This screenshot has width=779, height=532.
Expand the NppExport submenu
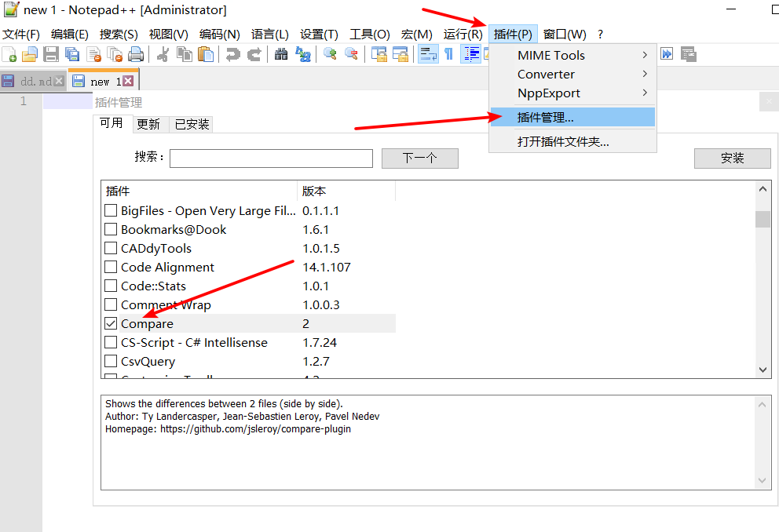coord(572,93)
